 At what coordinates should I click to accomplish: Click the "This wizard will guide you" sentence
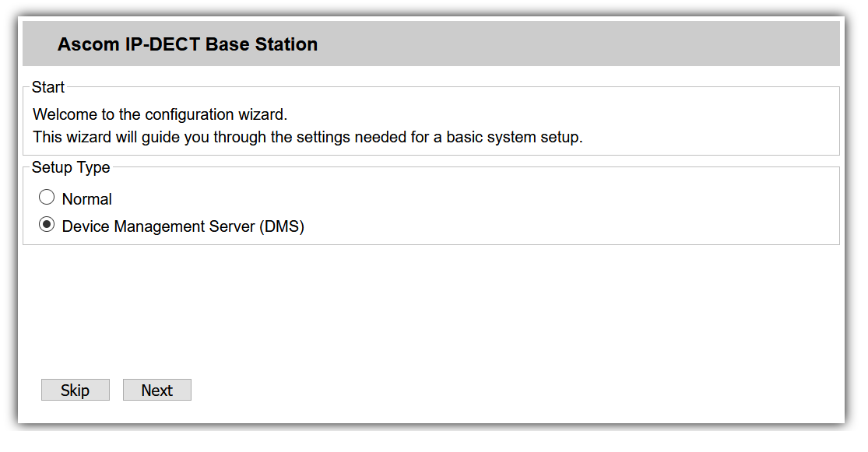click(307, 137)
